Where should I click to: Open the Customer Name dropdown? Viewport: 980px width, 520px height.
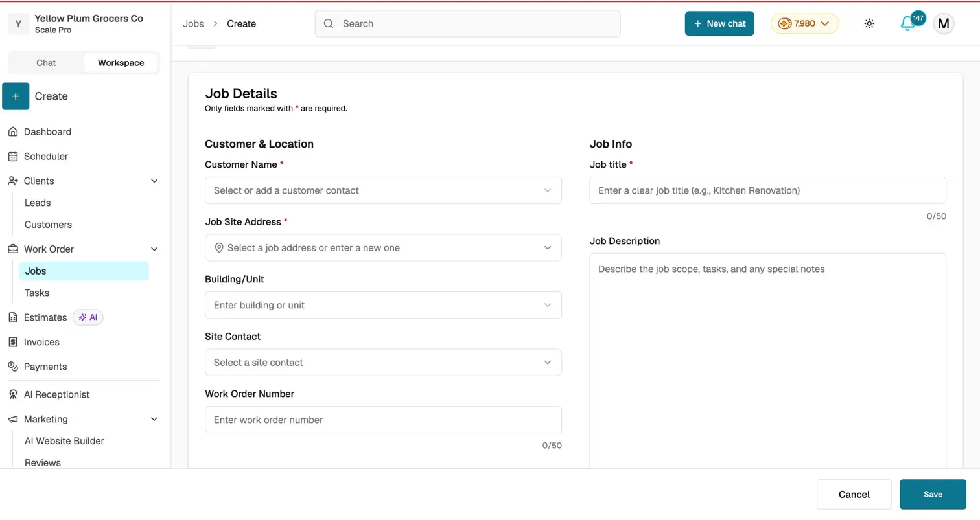[383, 191]
